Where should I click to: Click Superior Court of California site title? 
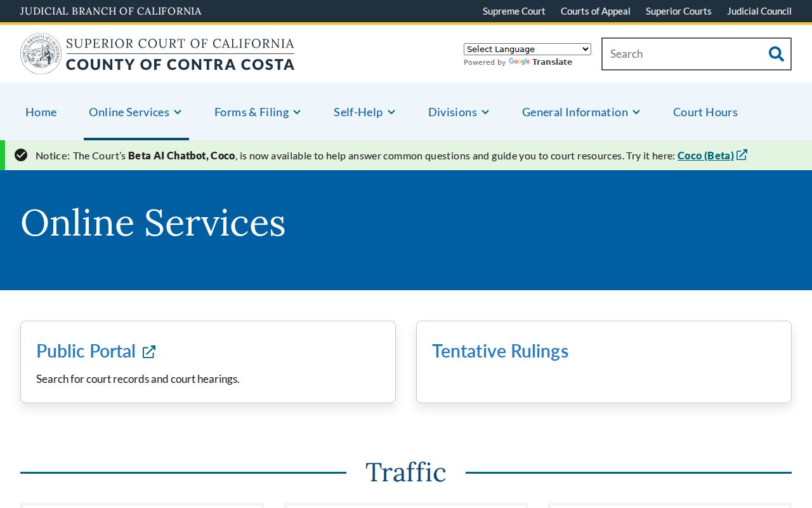pyautogui.click(x=180, y=54)
